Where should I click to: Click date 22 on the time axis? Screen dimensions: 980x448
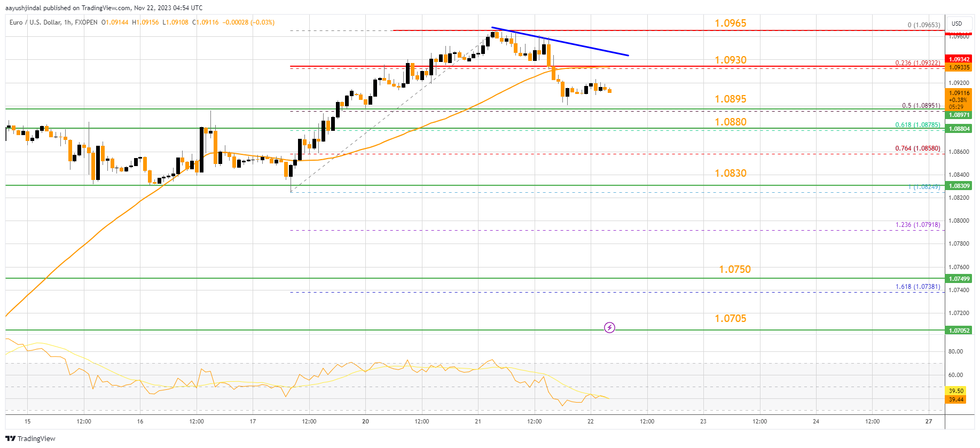point(591,421)
